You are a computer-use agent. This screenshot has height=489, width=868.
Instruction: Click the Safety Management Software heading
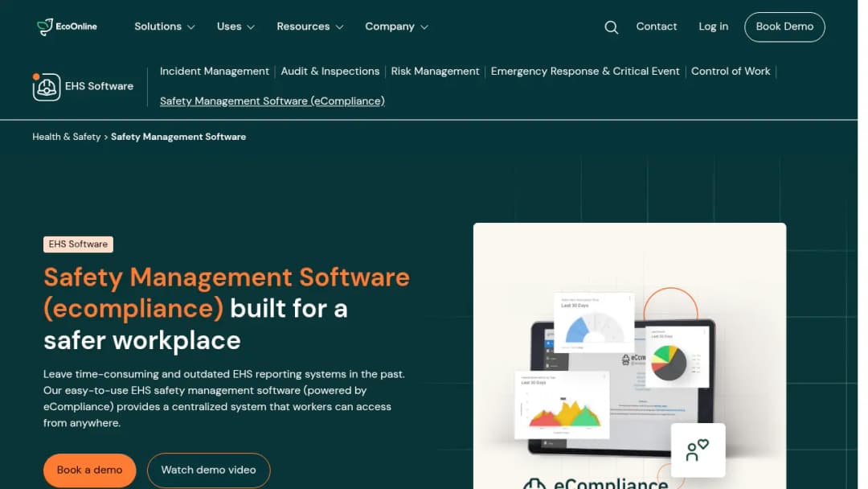[x=227, y=309]
